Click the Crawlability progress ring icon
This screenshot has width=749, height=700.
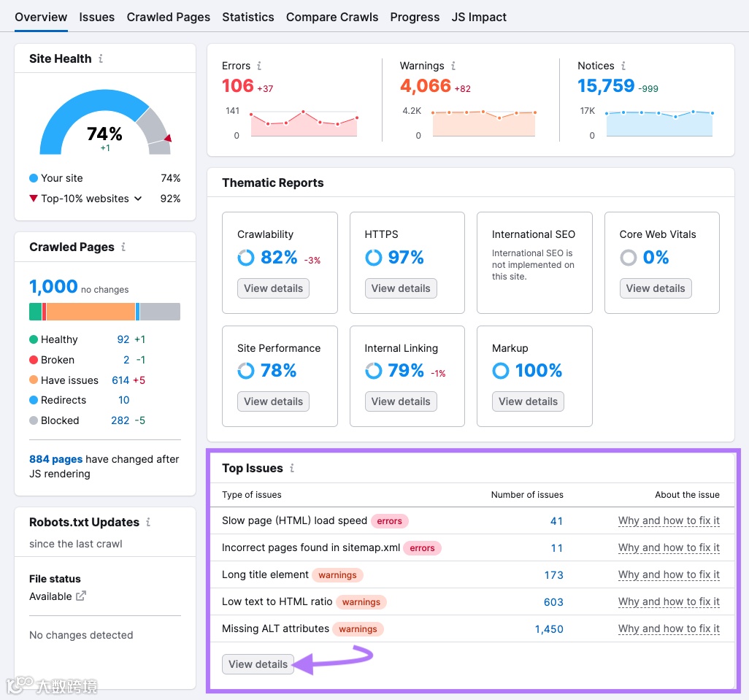[246, 258]
